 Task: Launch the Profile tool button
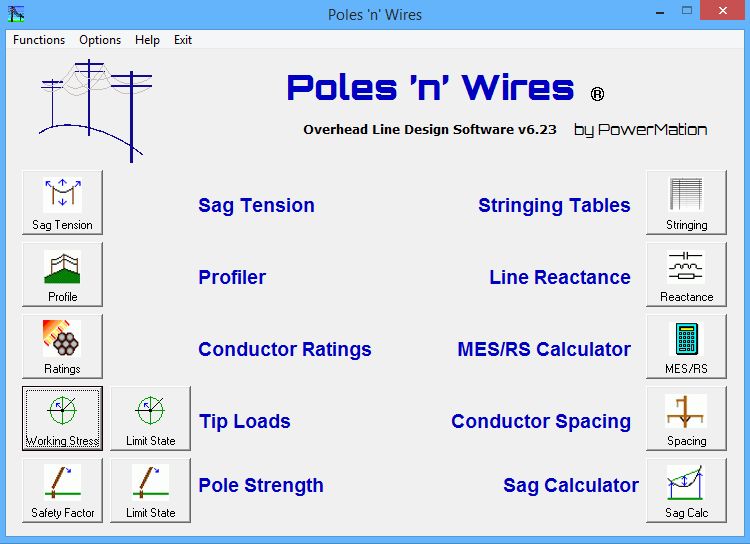pos(62,274)
